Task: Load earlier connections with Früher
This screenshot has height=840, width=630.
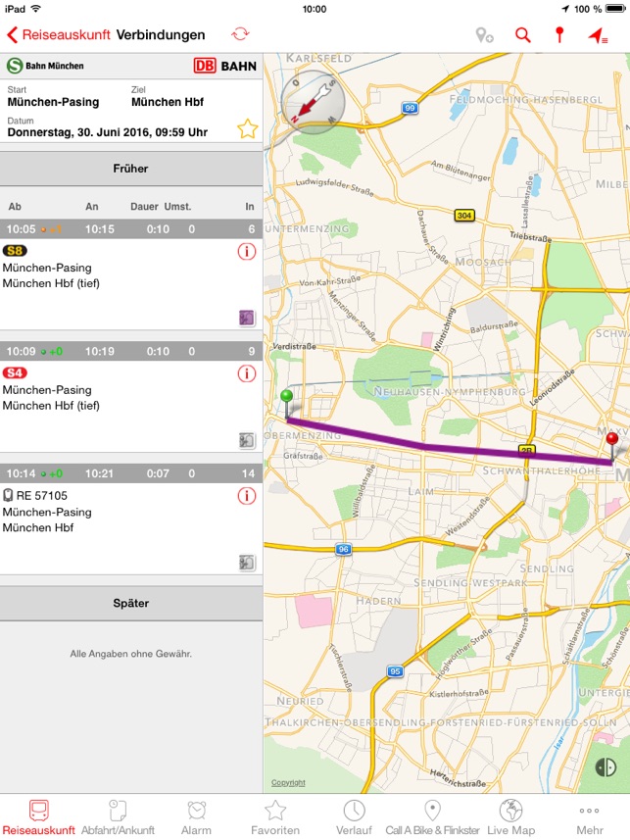Action: [x=130, y=169]
